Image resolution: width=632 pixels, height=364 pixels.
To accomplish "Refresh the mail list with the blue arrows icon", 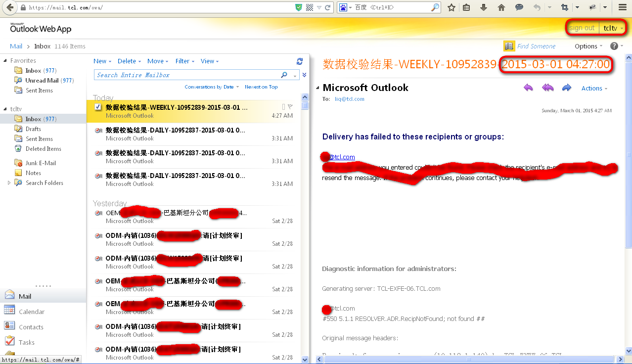I will (x=299, y=61).
